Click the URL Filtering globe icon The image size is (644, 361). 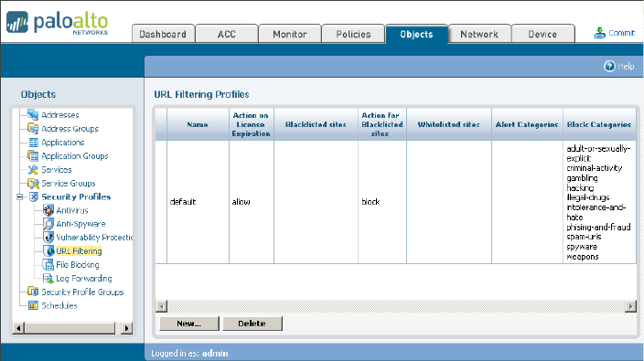48,251
